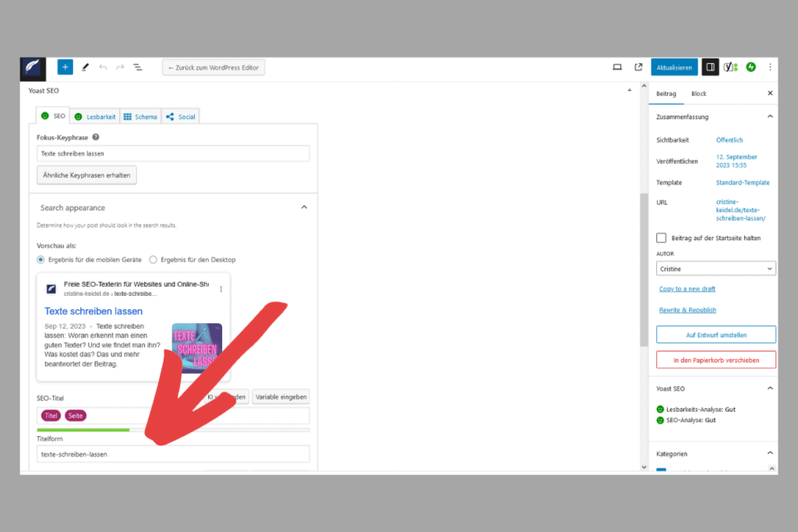
Task: Collapse the Yoast SEO sidebar section
Action: click(x=770, y=388)
